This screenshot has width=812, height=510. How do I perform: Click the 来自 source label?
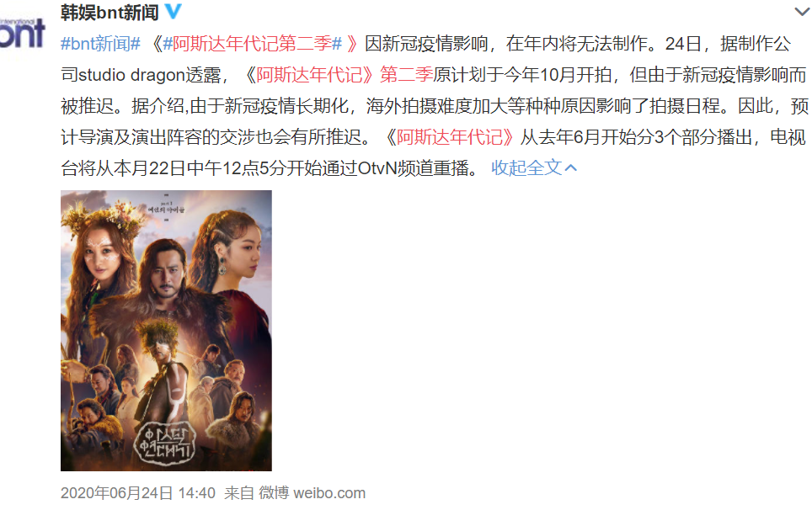tap(238, 493)
